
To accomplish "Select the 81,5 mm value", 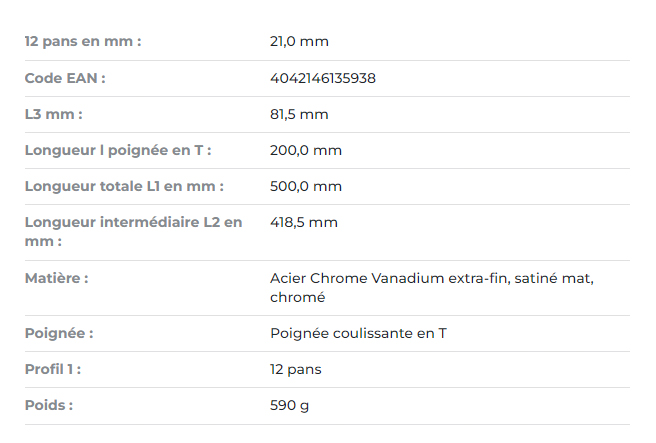I will 299,114.
